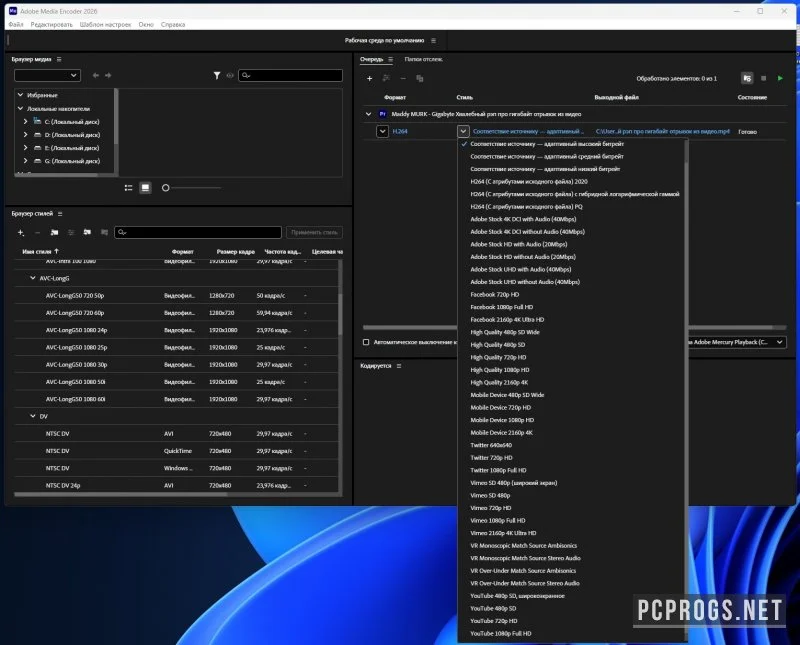Collapse the DV preset group

click(33, 416)
